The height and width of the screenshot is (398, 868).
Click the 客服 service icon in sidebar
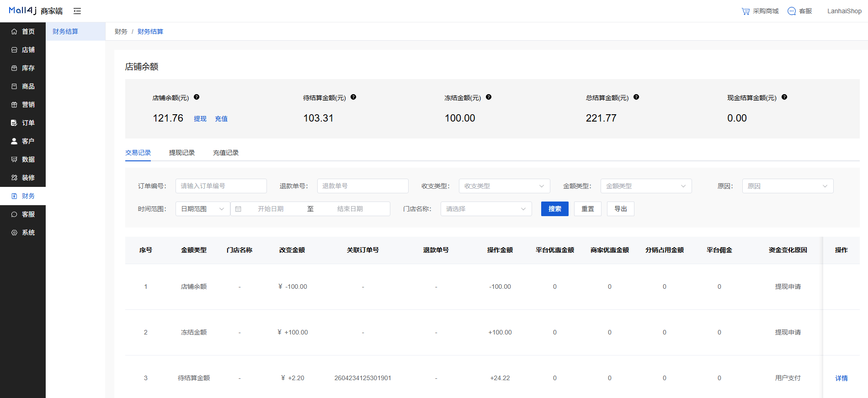click(14, 214)
